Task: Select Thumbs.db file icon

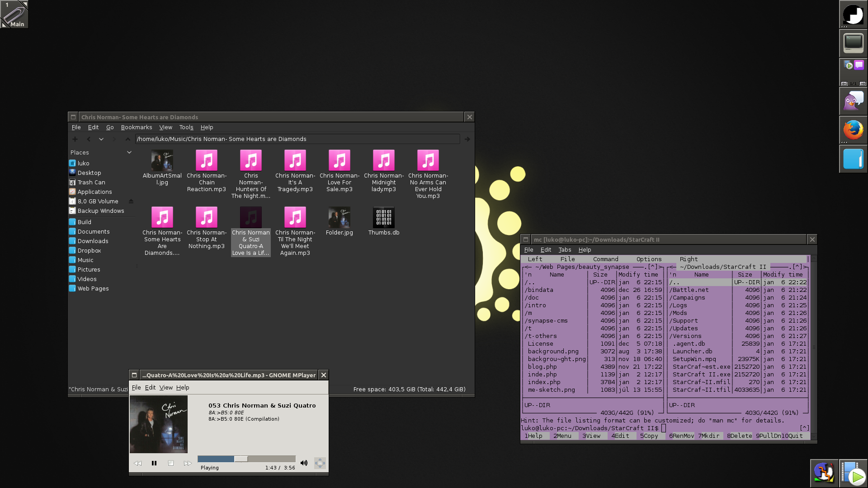Action: (x=383, y=217)
